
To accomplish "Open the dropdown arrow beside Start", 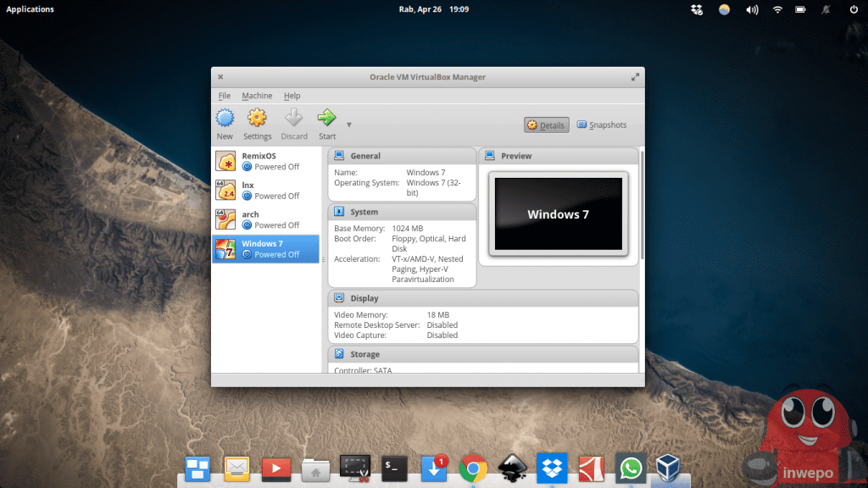I will click(x=348, y=125).
